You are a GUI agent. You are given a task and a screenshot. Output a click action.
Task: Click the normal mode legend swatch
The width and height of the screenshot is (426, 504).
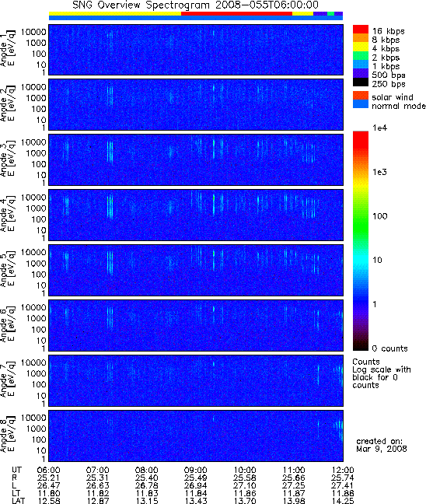coord(361,103)
